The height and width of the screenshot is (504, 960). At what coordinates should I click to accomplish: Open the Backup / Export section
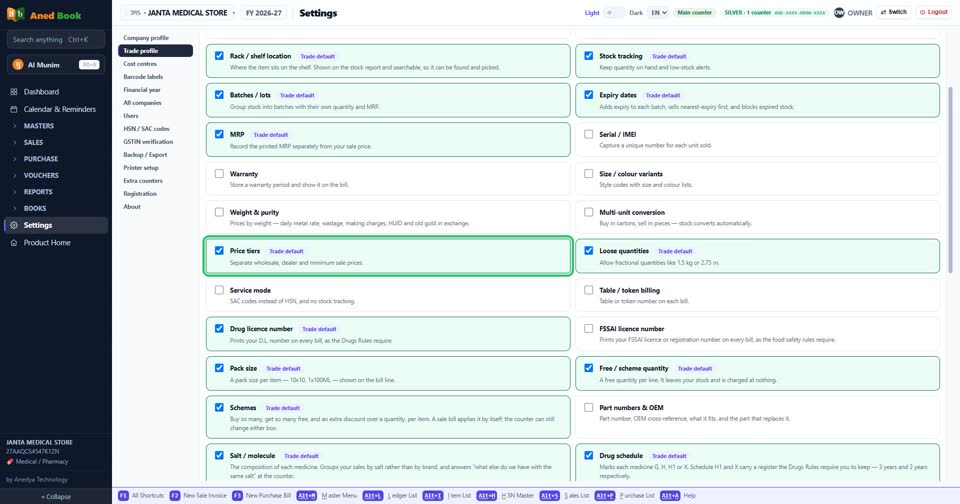tap(155, 155)
